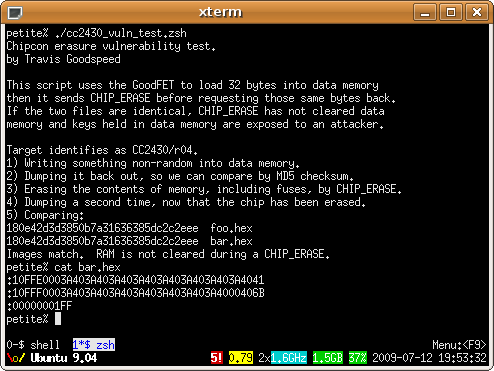Click the 'foo.hex' file name
This screenshot has height=371, width=494.
coord(231,228)
